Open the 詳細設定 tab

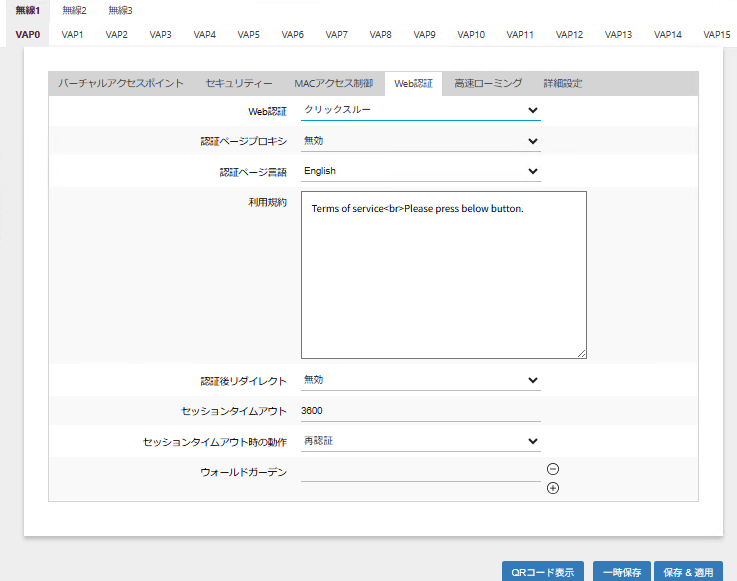(562, 84)
